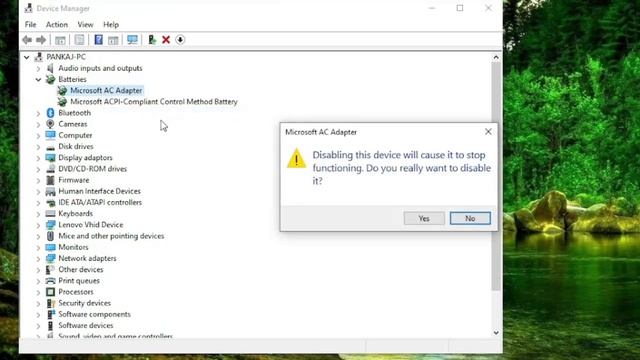Expand the DVD/CD-ROM drives arrow
Viewport: 640px width, 360px height.
[38, 169]
